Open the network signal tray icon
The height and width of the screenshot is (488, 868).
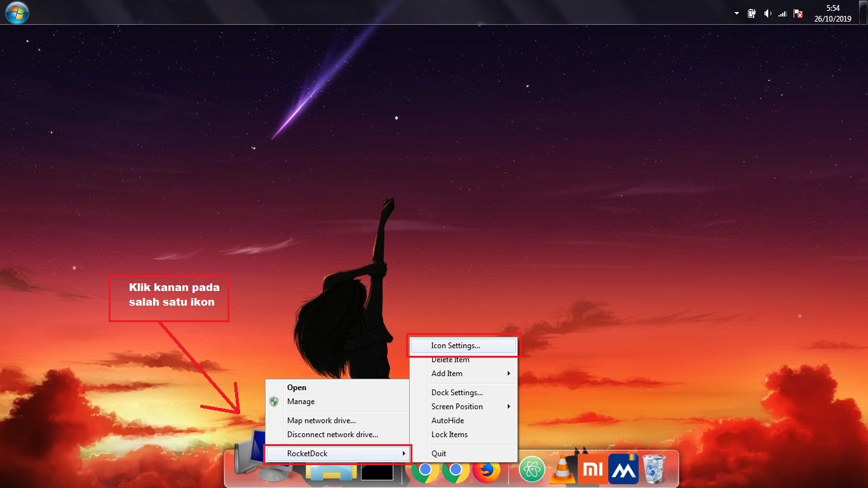(x=783, y=13)
